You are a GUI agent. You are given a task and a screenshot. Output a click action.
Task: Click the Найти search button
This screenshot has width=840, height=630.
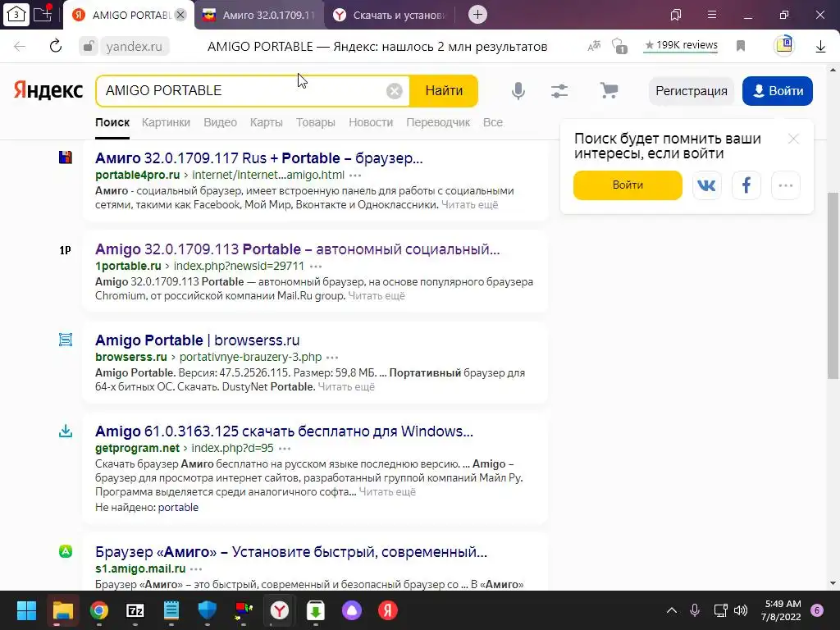(444, 90)
